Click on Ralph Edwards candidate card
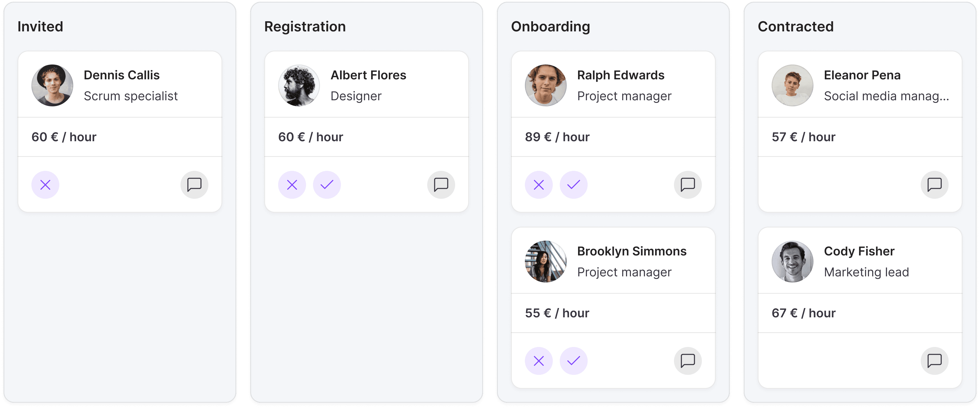 coord(613,131)
